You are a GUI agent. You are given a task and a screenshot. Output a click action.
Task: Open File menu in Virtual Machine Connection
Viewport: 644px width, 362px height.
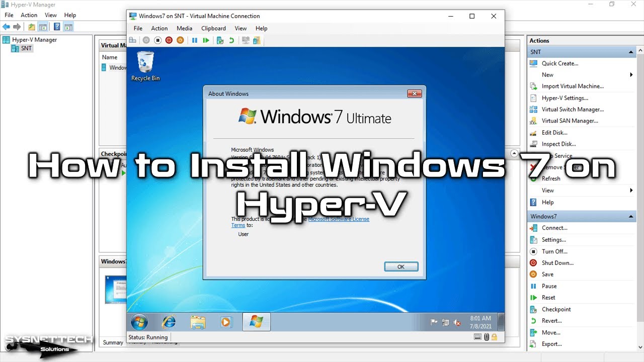click(x=138, y=28)
